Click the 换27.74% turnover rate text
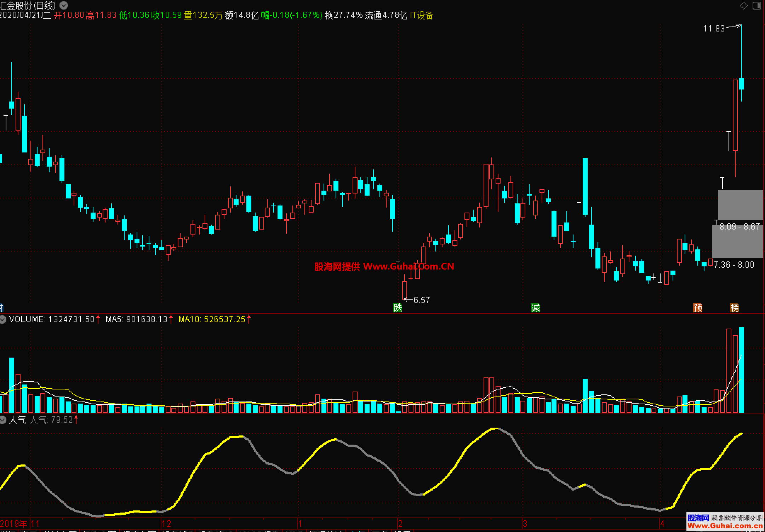The width and height of the screenshot is (765, 532). (x=344, y=15)
